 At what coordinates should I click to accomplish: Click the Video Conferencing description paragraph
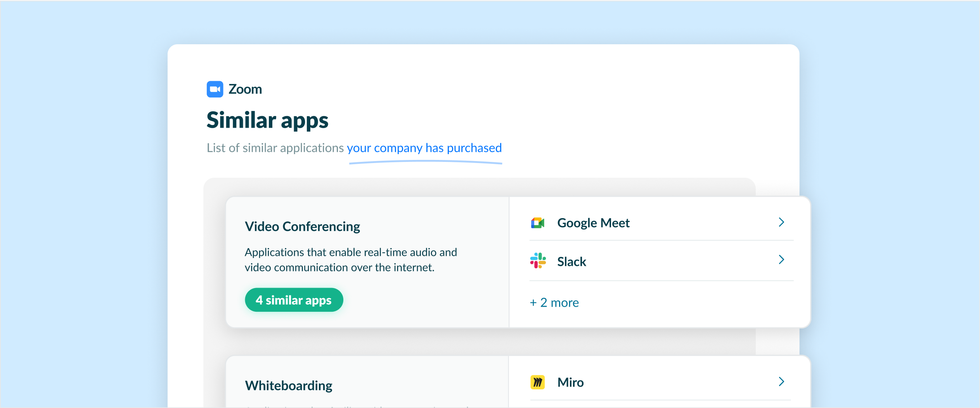tap(351, 260)
